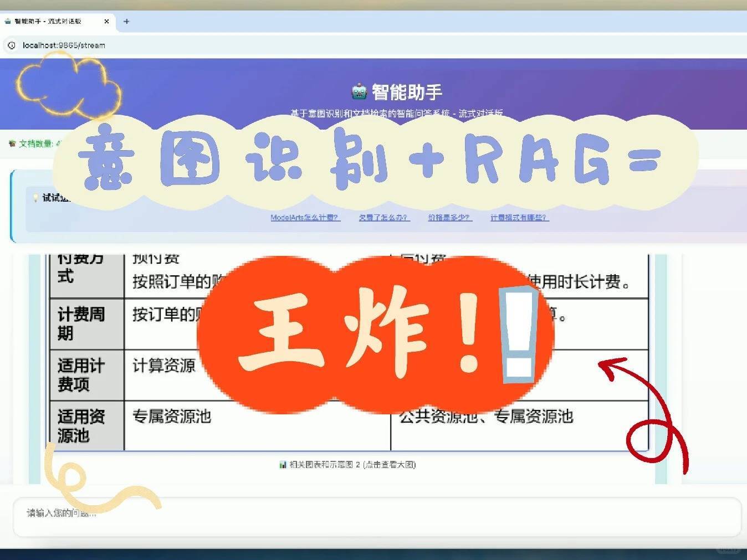This screenshot has width=747, height=560.
Task: Click the green chart icon in the caption row
Action: [x=282, y=465]
